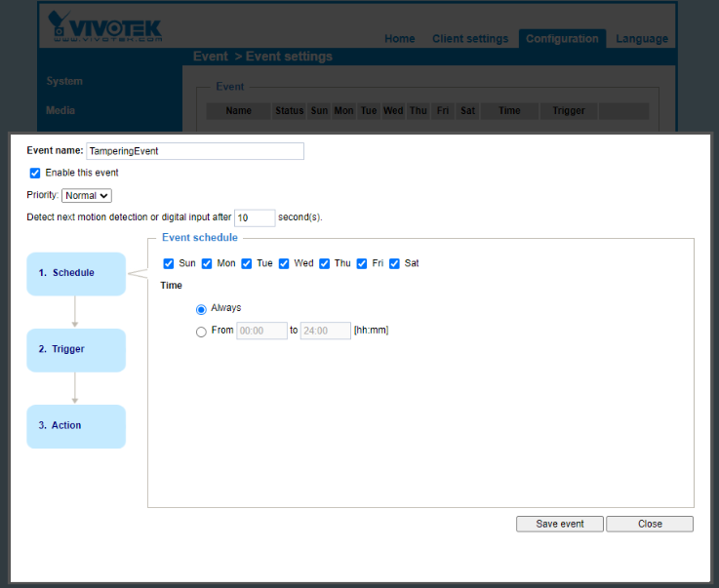Viewport: 719px width, 588px height.
Task: Toggle the Enable this event checkbox
Action: pyautogui.click(x=36, y=173)
